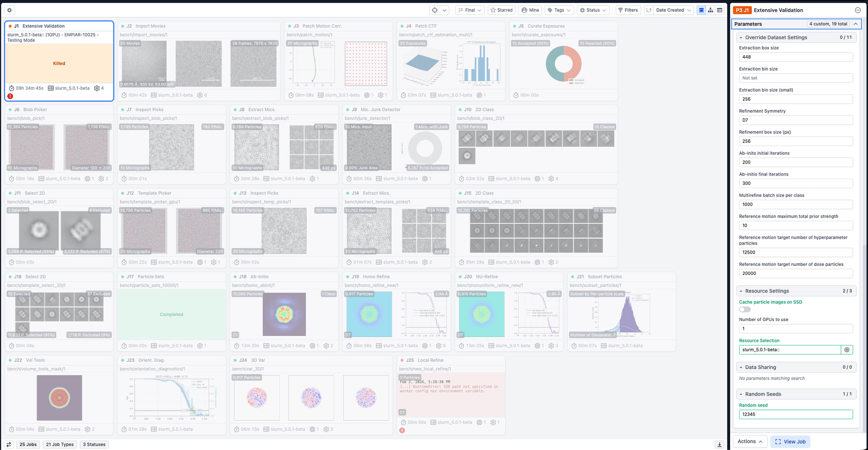Open the Actions menu
This screenshot has height=450, width=868.
pos(750,441)
